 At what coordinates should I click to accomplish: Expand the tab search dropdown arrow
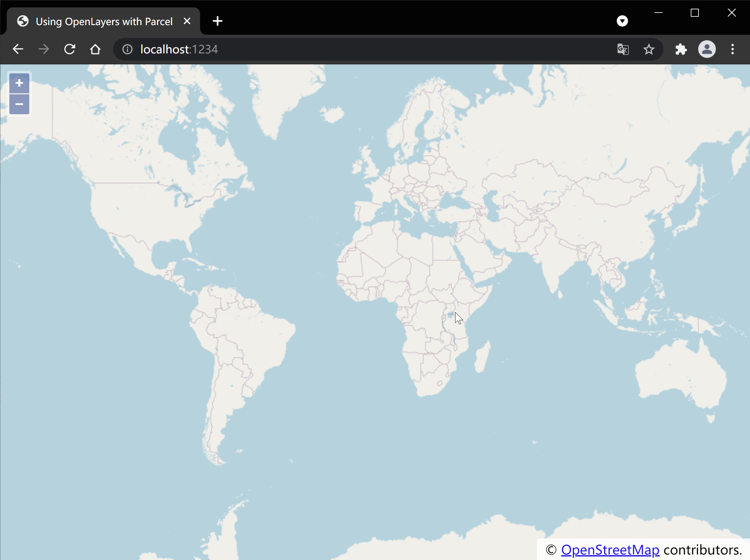[622, 21]
